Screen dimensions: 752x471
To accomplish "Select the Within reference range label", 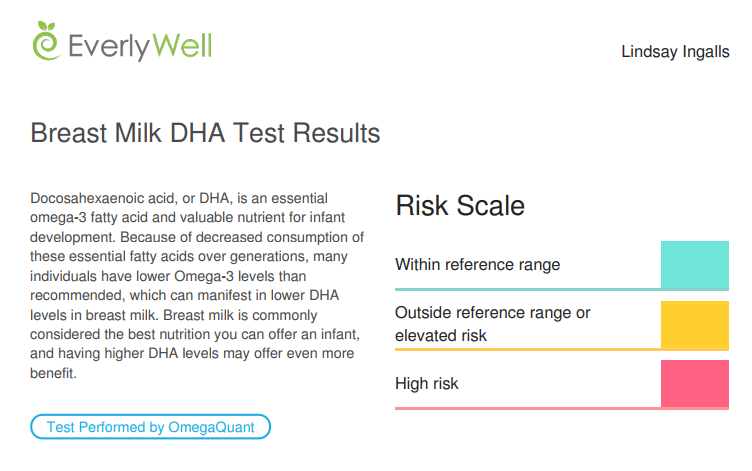I will [x=478, y=265].
